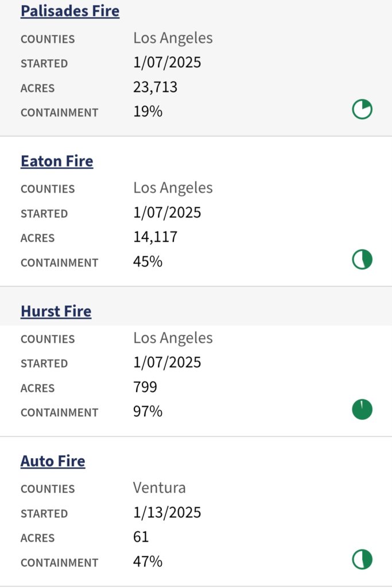Click the Hurst Fire containment pie icon
Image resolution: width=392 pixels, height=588 pixels.
pos(362,410)
